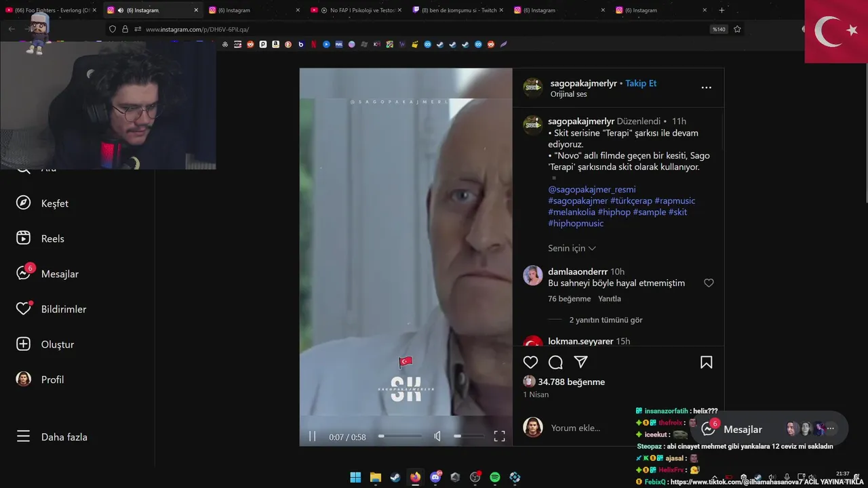Open a new browser tab
Screen dimensions: 868x488
722,10
